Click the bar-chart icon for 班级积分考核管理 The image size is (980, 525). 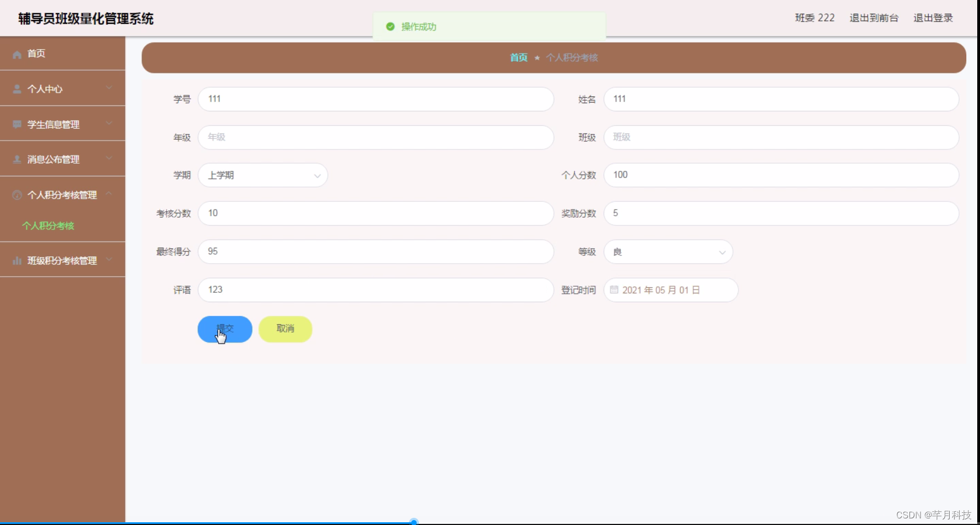click(x=17, y=260)
